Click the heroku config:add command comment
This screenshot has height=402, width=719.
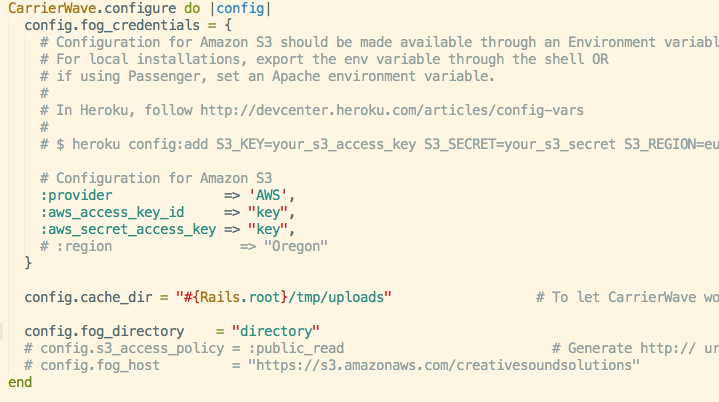click(379, 144)
